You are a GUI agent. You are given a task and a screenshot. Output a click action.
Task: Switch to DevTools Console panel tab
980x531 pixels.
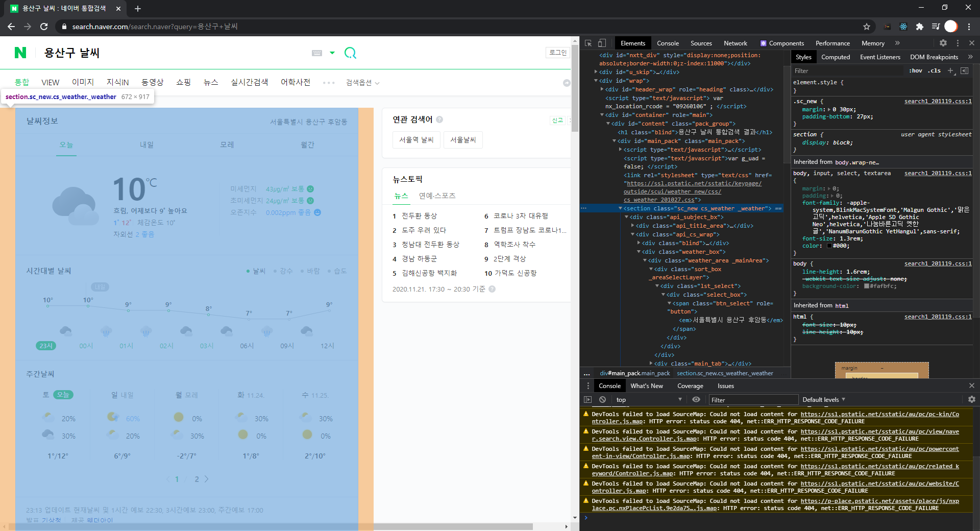point(668,43)
